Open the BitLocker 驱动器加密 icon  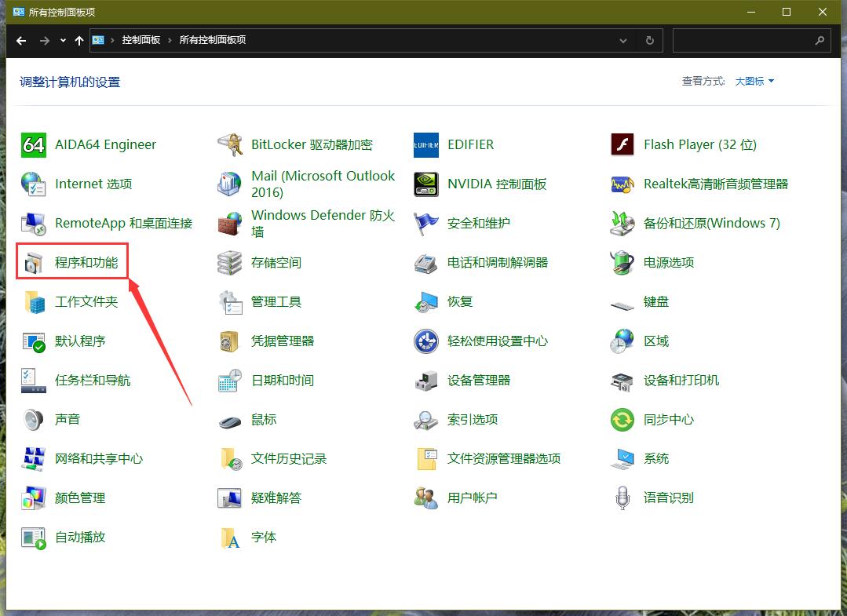tap(229, 144)
